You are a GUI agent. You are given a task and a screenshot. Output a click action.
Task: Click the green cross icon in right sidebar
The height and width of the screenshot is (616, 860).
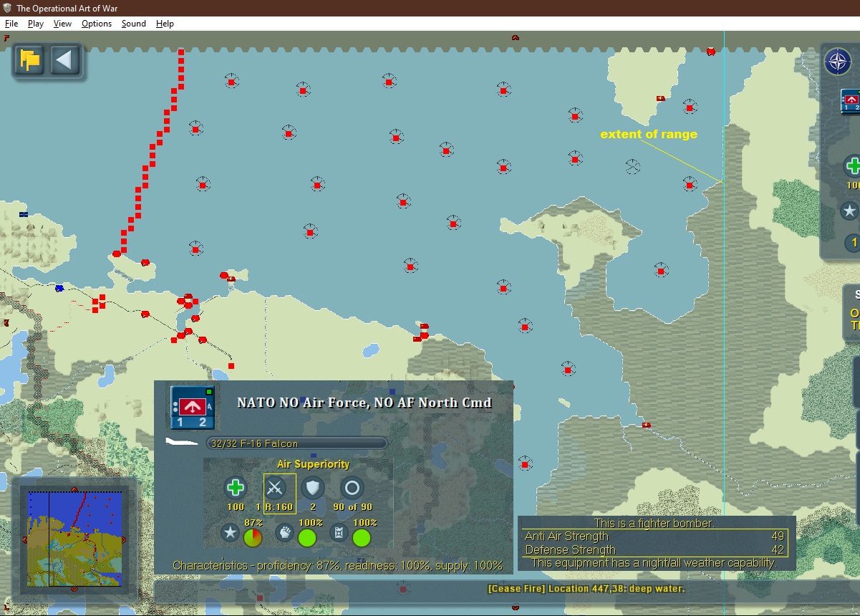[x=852, y=166]
